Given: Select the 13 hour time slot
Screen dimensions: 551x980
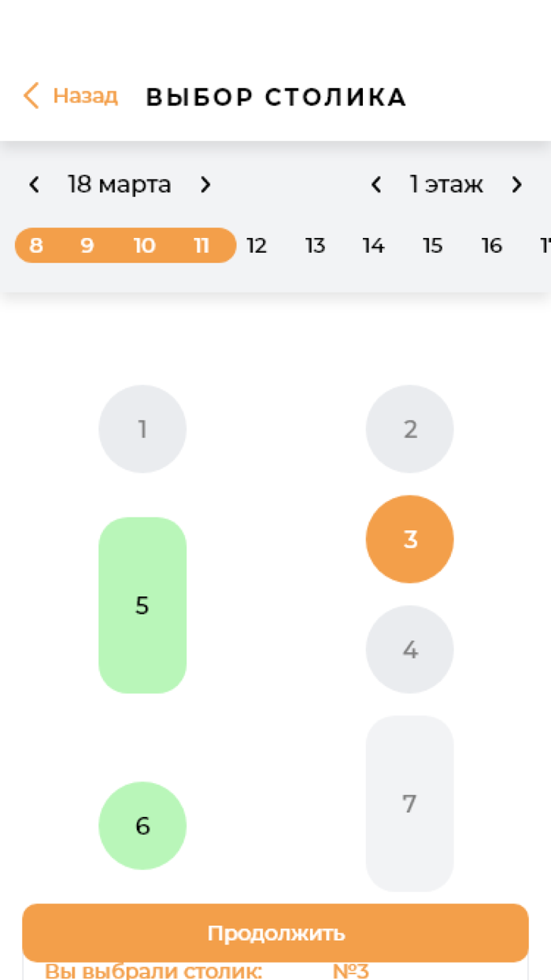Looking at the screenshot, I should pos(316,246).
